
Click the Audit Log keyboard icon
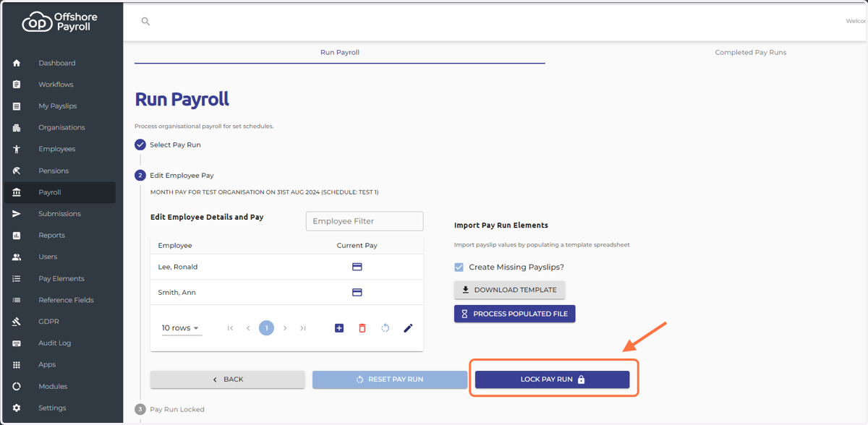[x=17, y=343]
